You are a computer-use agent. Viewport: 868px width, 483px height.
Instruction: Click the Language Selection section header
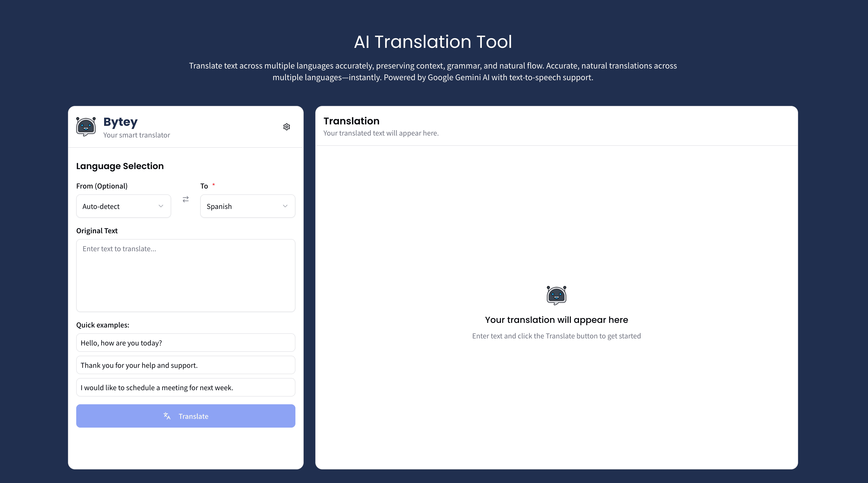[x=120, y=166]
